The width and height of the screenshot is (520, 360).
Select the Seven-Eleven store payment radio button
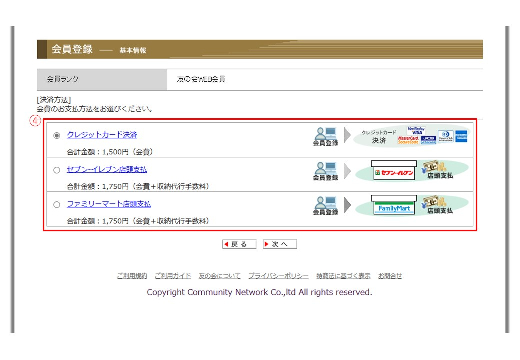57,170
